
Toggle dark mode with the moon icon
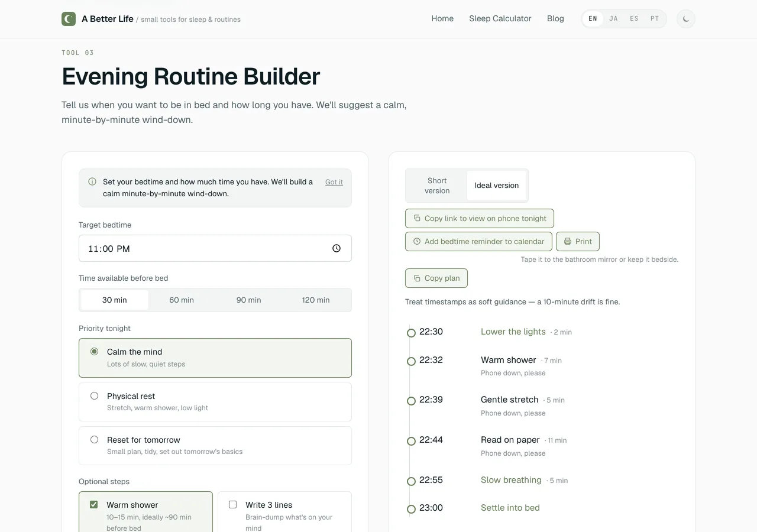pos(686,19)
